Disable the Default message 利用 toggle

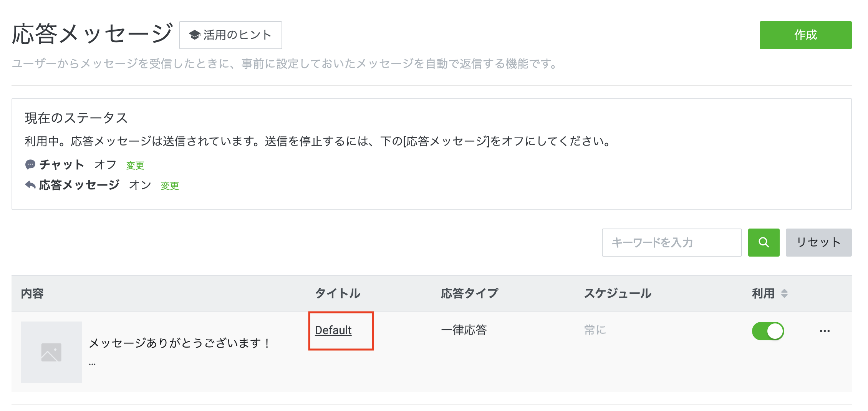tap(768, 331)
